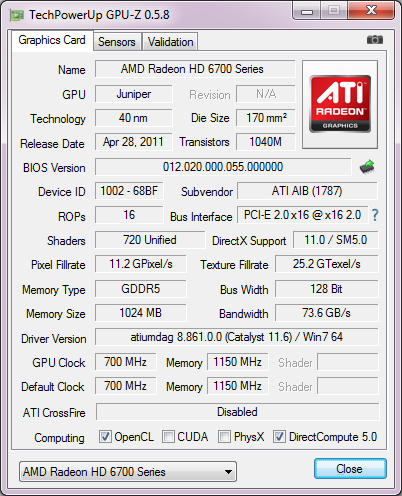
Task: Click the BIOS Version field
Action: (223, 167)
